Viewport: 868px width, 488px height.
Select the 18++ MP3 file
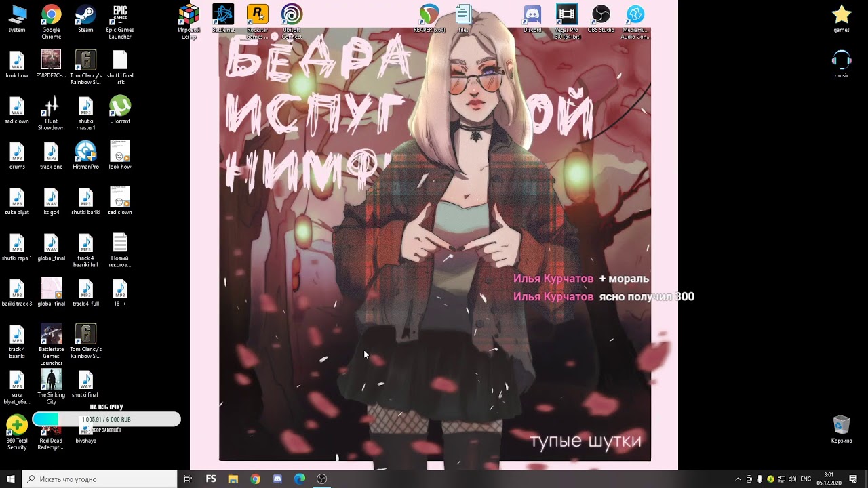point(120,293)
